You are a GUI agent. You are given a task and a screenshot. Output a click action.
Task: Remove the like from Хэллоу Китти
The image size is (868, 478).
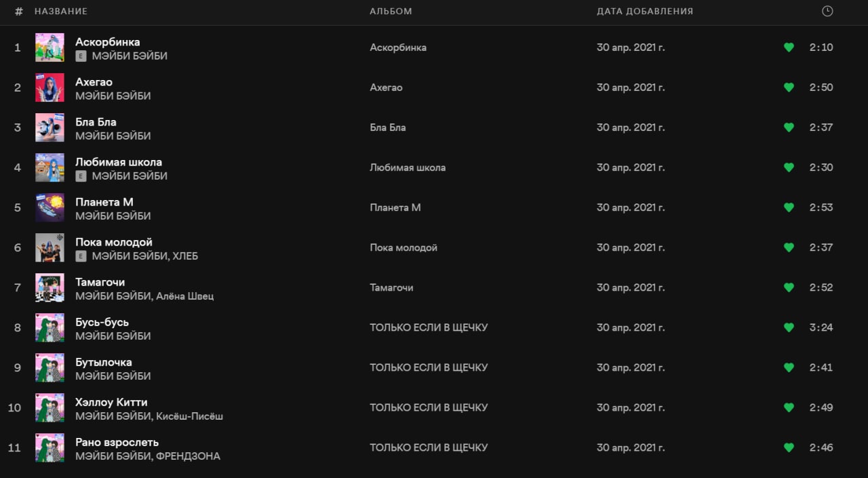pos(789,407)
